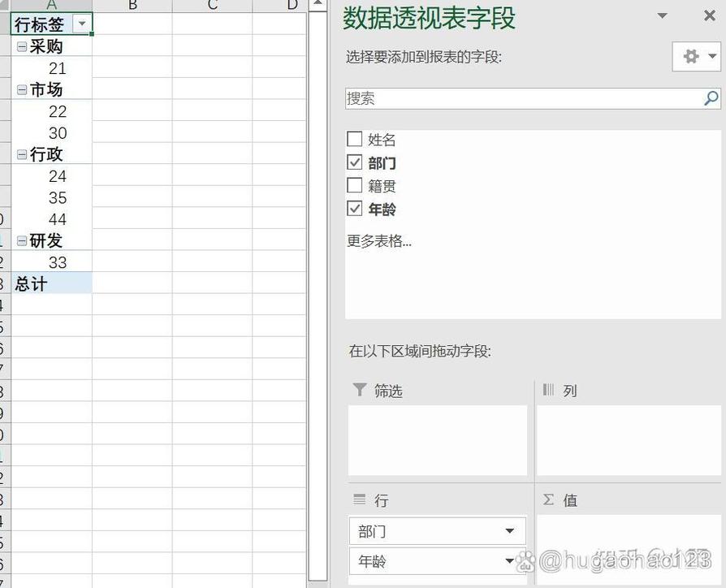This screenshot has height=588, width=726.
Task: Close the 数据透视表字段 pane with X
Action: point(711,16)
